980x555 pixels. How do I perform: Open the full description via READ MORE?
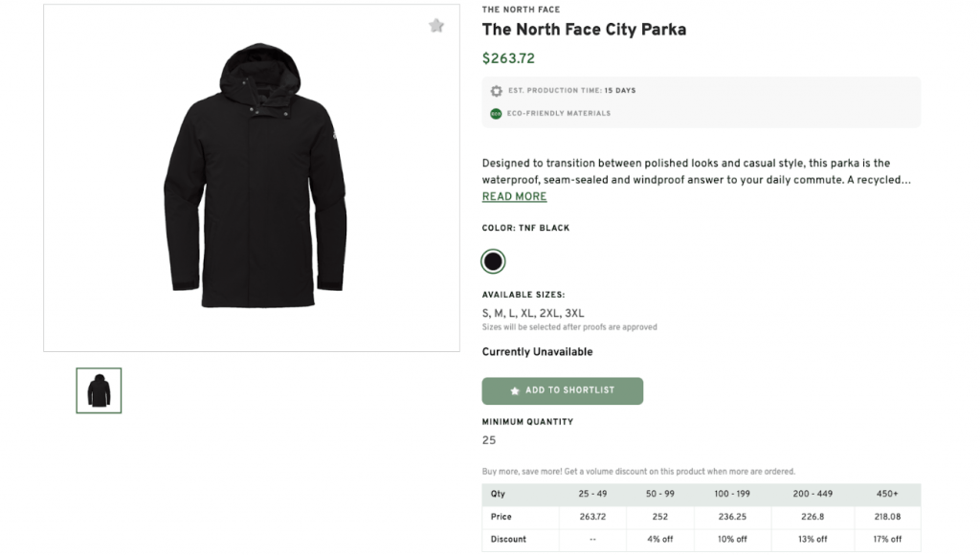click(x=514, y=196)
